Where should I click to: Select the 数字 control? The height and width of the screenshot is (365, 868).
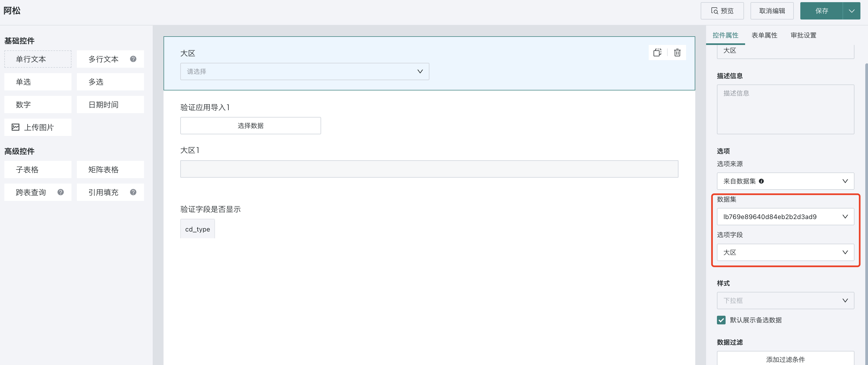click(x=38, y=105)
